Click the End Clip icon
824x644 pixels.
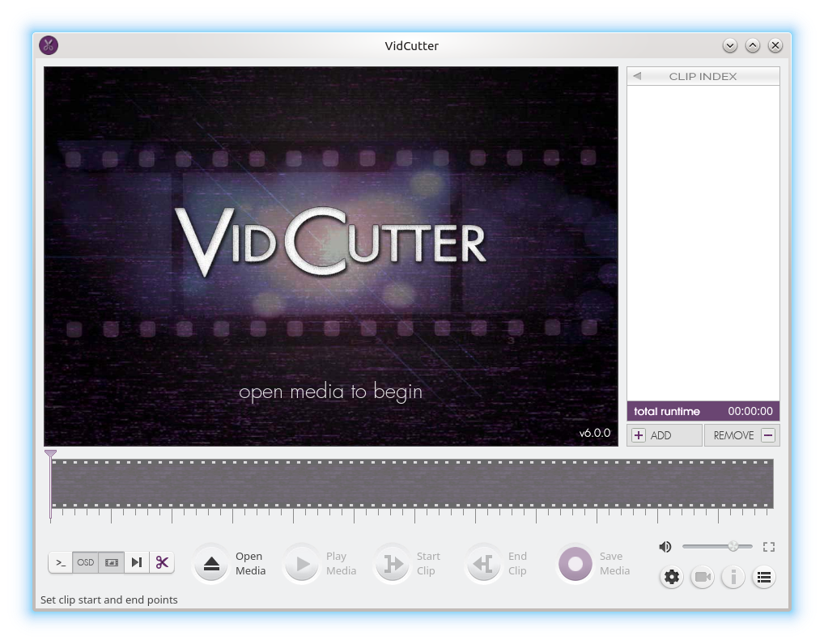click(483, 564)
